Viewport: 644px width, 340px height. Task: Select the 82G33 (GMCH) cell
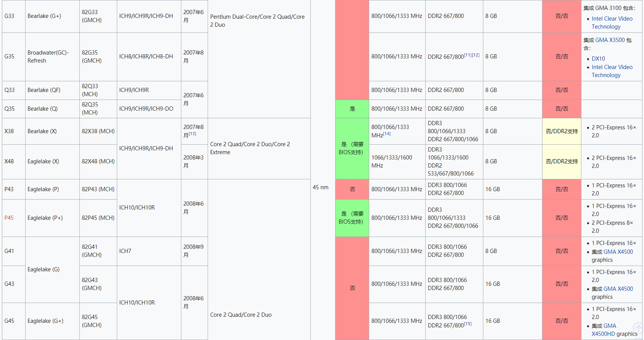coord(98,16)
